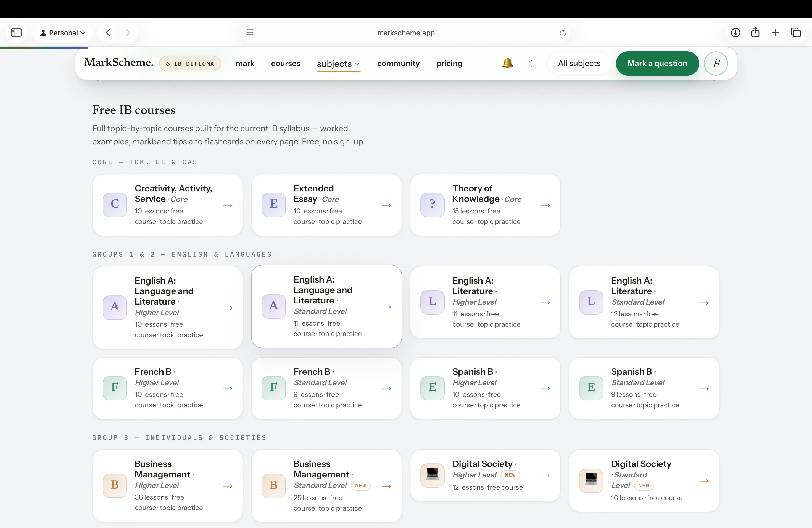Screen dimensions: 812x528
Task: Click F icon for French B Higher Level
Action: pos(115,388)
